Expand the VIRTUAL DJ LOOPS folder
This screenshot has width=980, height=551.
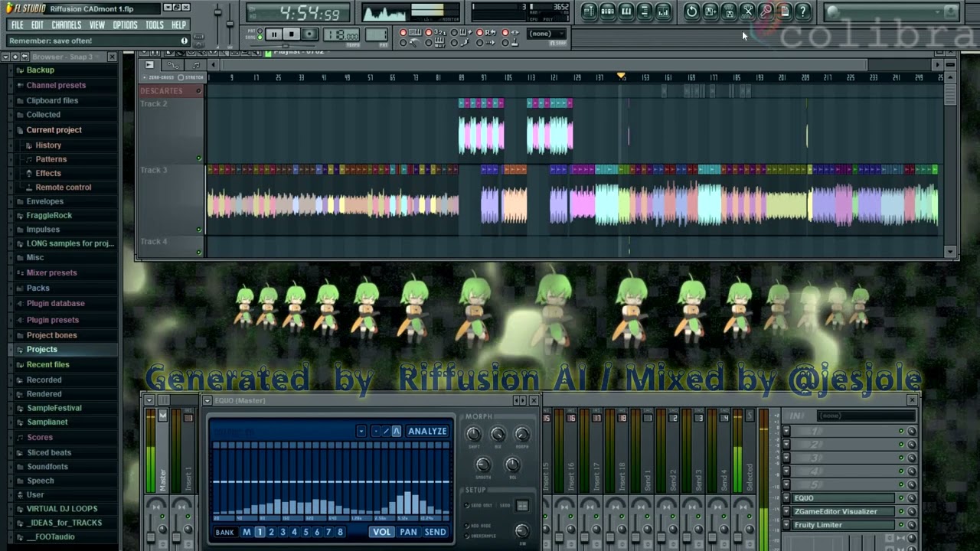pos(62,508)
